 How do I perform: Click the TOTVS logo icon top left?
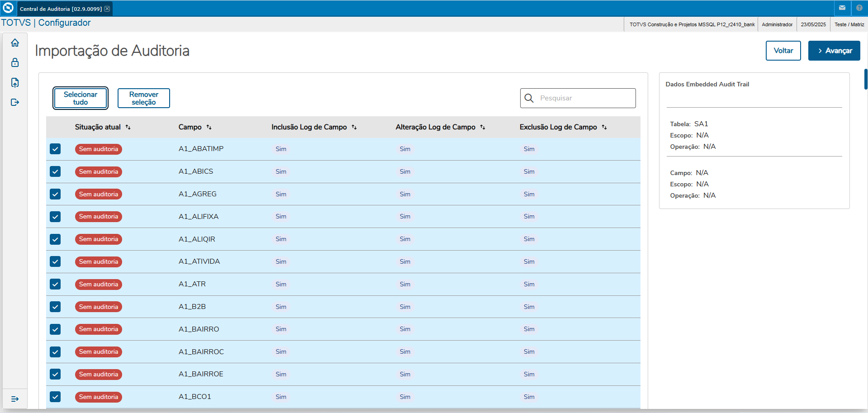8,8
